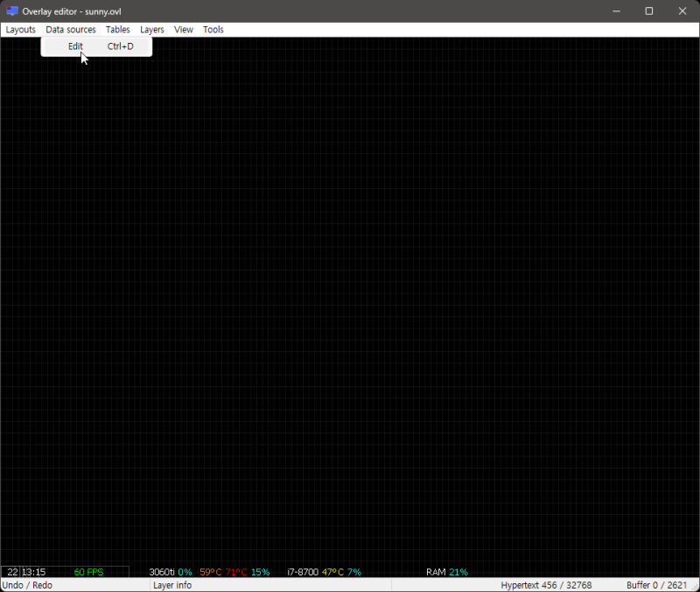Select the i7-8700 CPU label
Screen dimensions: 700x592
coord(303,571)
